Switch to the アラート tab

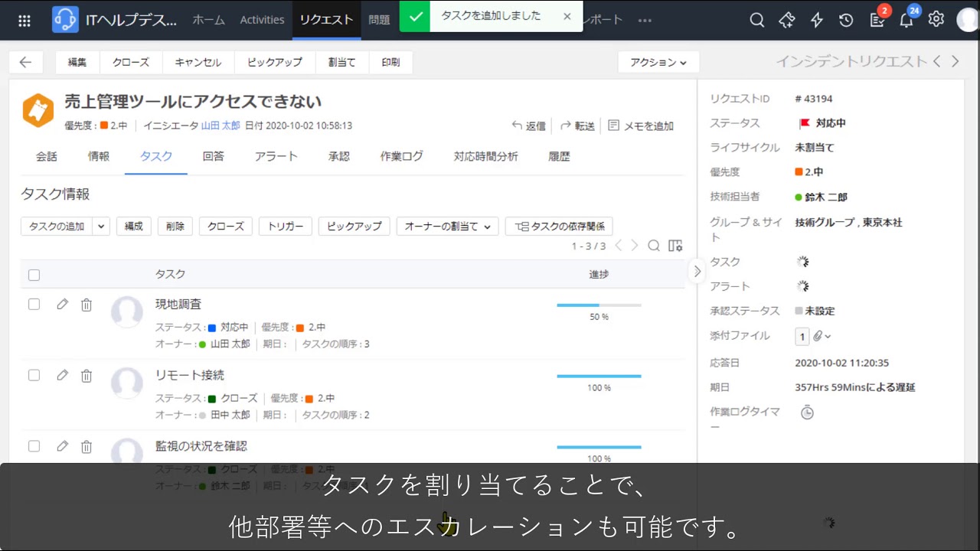click(276, 156)
